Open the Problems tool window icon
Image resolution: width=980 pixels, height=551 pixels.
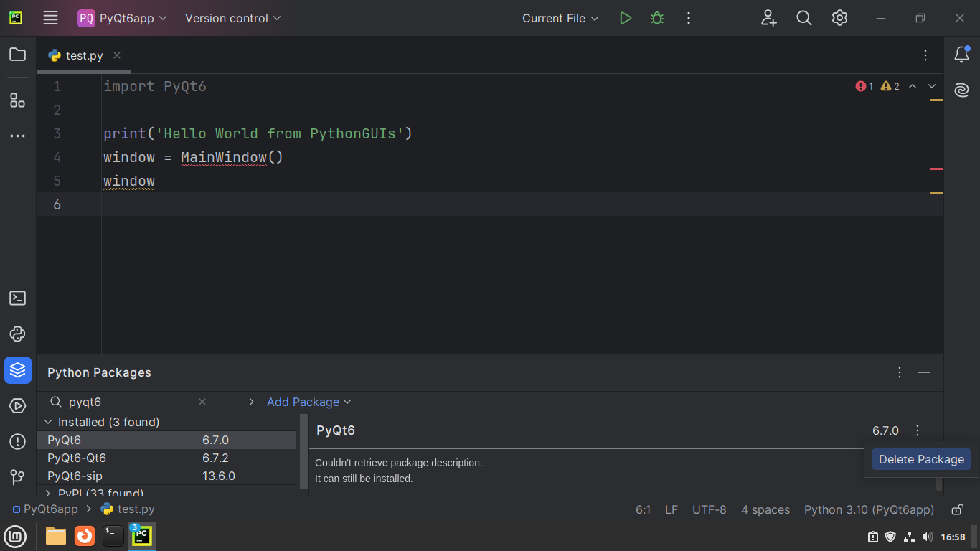coord(18,441)
